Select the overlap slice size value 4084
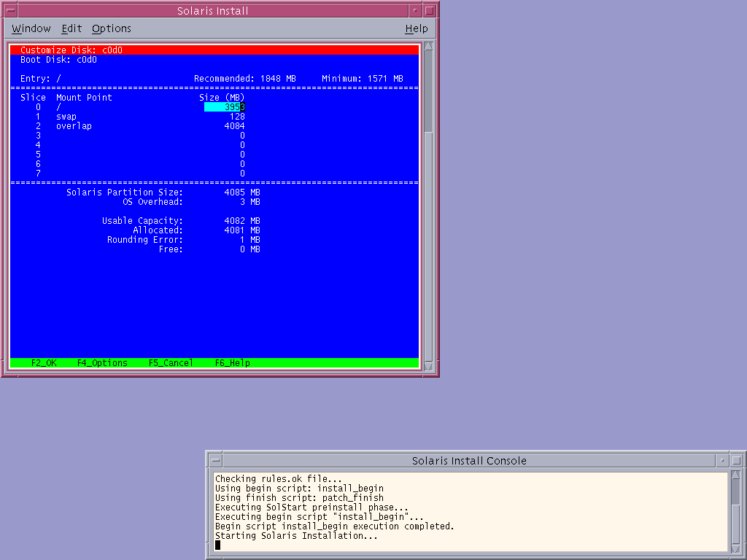Image resolution: width=747 pixels, height=560 pixels. pos(234,126)
